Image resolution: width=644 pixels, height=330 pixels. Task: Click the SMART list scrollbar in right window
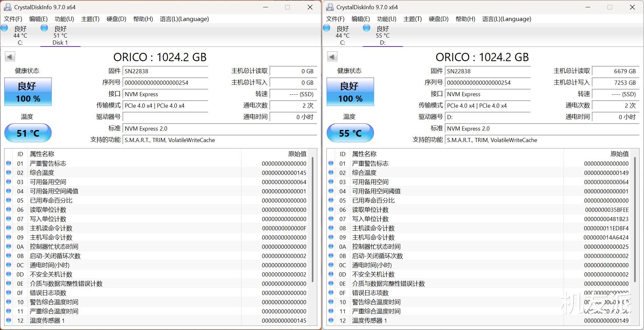coord(635,219)
